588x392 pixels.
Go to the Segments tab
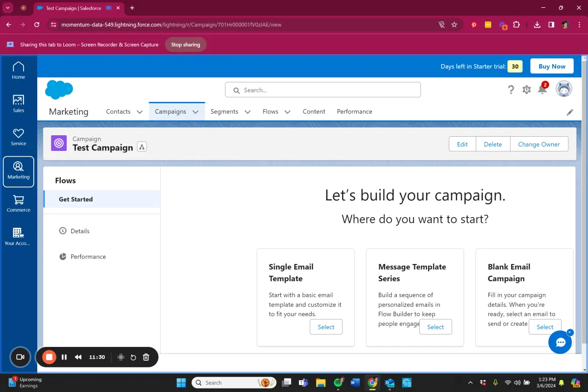pyautogui.click(x=224, y=112)
